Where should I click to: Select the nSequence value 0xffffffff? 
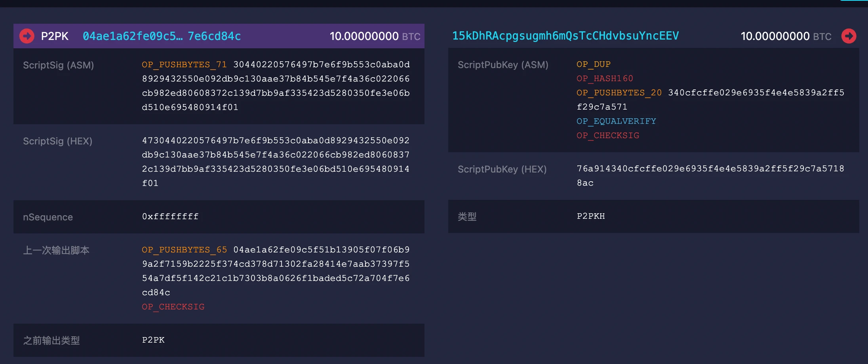[x=170, y=216]
